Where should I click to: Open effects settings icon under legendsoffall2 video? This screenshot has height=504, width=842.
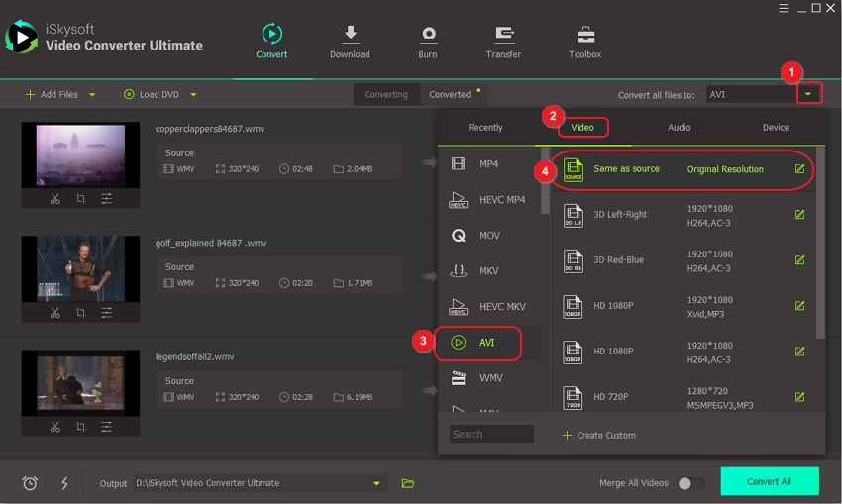click(x=106, y=427)
